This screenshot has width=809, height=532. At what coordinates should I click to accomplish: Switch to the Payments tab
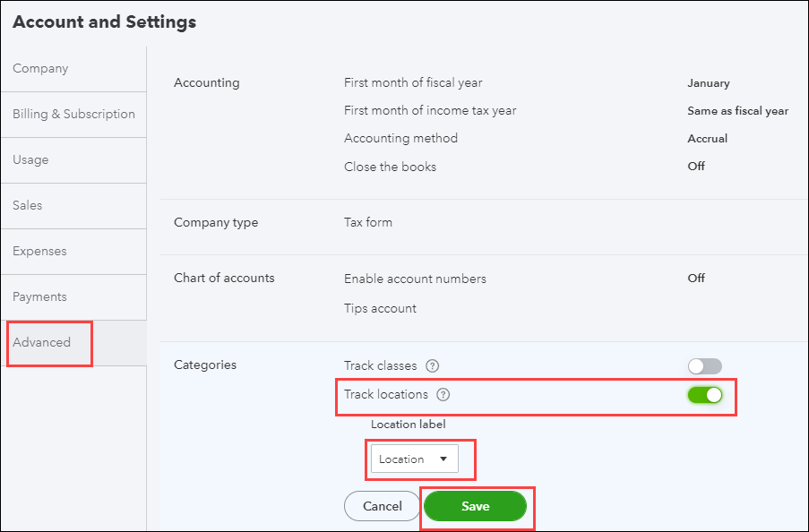coord(73,296)
